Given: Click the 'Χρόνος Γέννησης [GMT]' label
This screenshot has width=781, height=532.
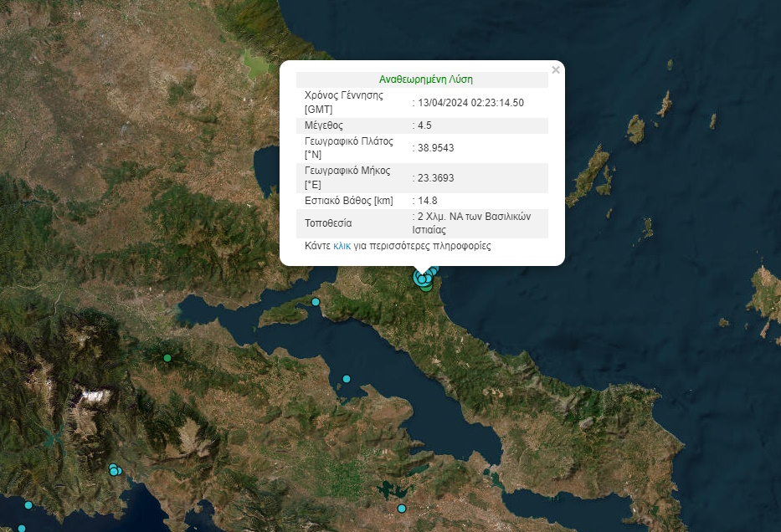Looking at the screenshot, I should [344, 103].
